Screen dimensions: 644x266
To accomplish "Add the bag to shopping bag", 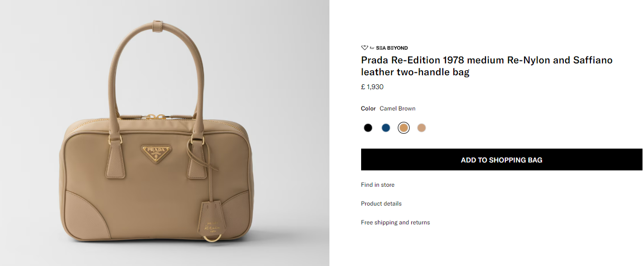I will pos(501,160).
